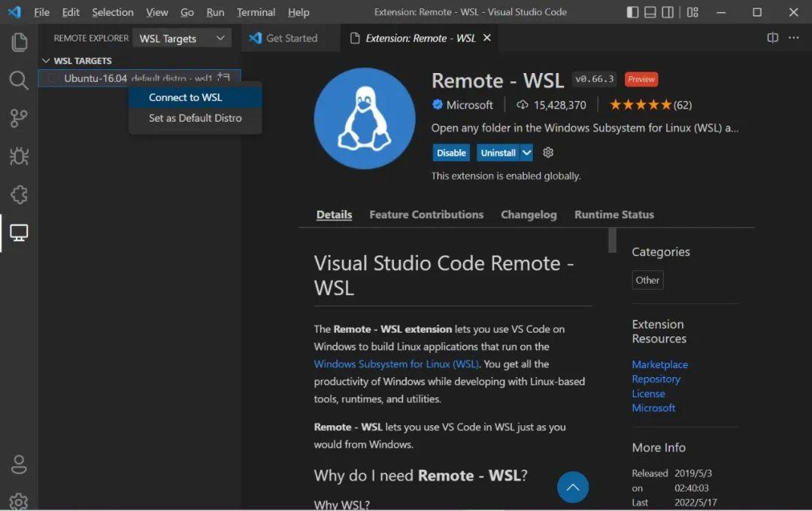Open the Search view in activity bar
812x511 pixels.
(19, 81)
